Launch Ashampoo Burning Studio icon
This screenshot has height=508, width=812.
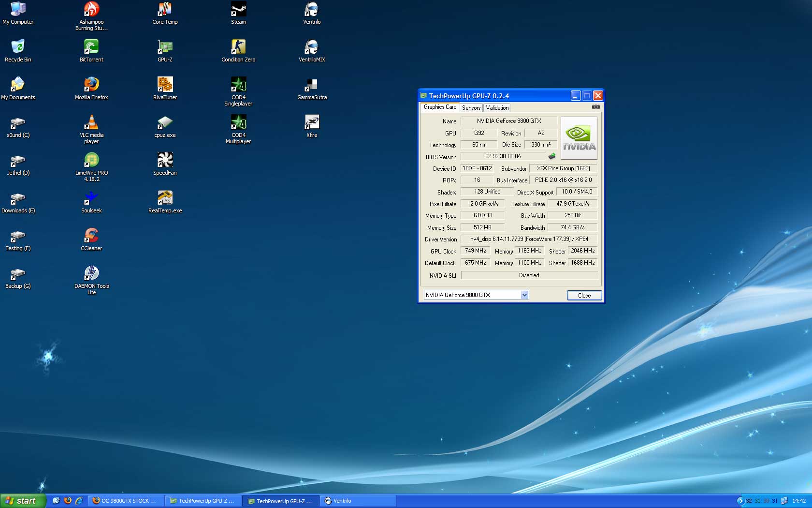(x=91, y=16)
